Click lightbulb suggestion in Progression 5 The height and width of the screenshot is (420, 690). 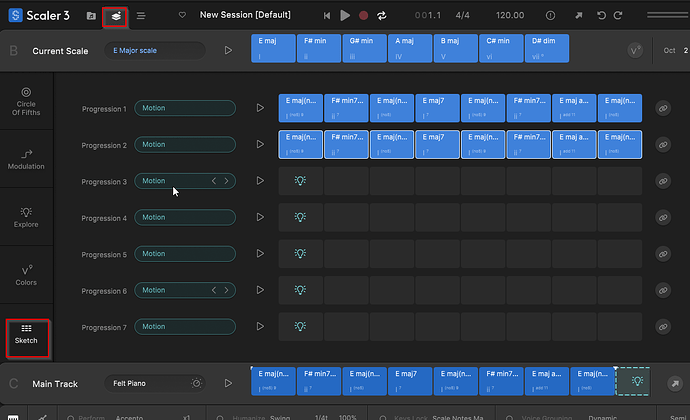[300, 254]
